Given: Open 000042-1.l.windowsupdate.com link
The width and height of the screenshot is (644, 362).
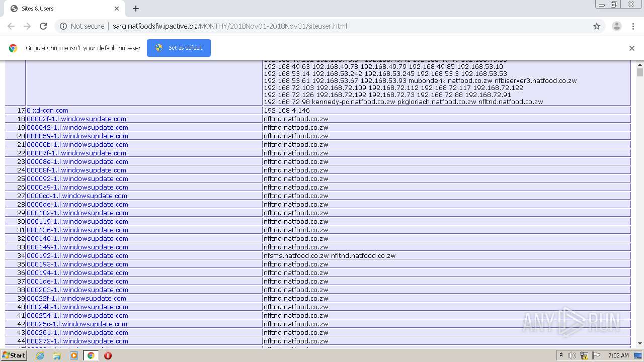Looking at the screenshot, I should tap(77, 127).
